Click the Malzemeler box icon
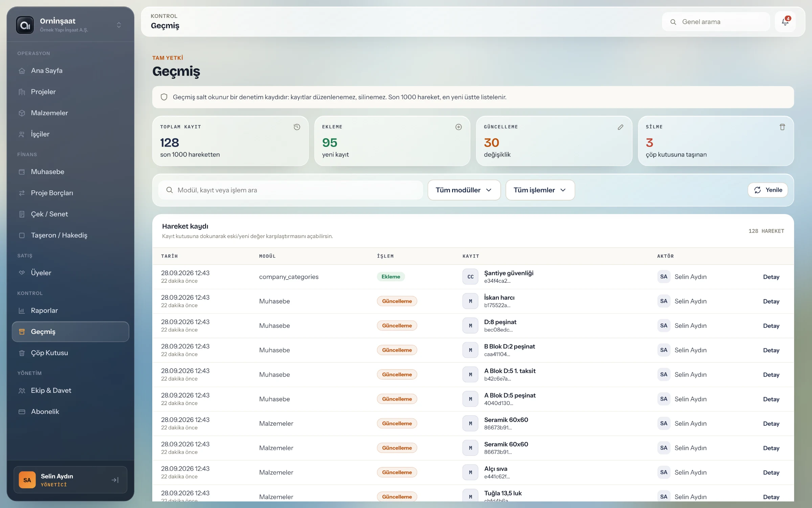The image size is (812, 508). coord(22,113)
